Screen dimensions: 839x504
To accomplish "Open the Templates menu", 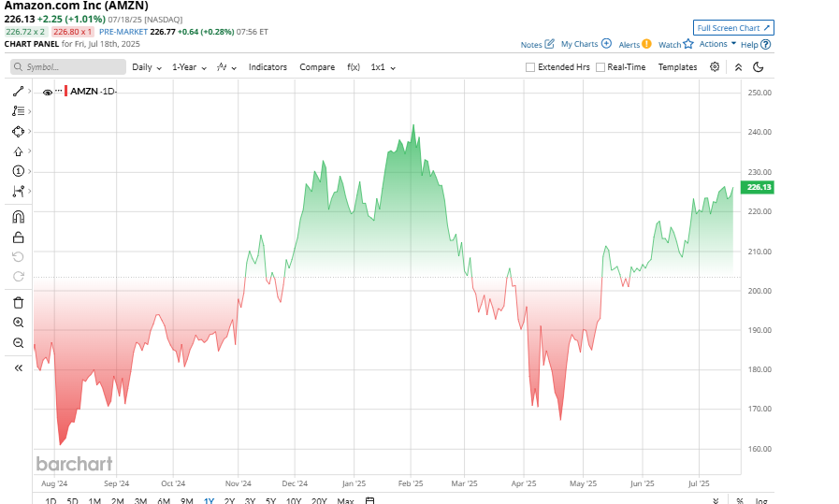I will 677,67.
